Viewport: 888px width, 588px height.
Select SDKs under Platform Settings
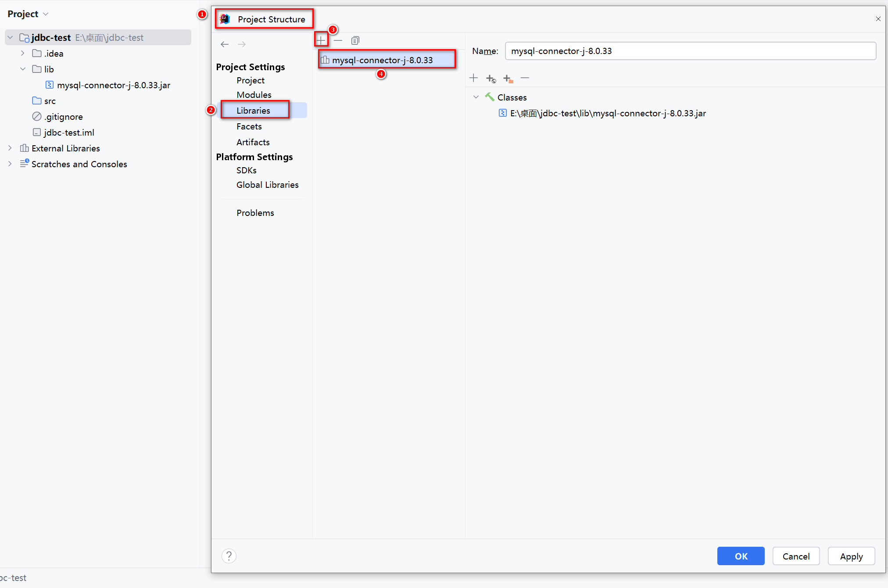pyautogui.click(x=246, y=170)
